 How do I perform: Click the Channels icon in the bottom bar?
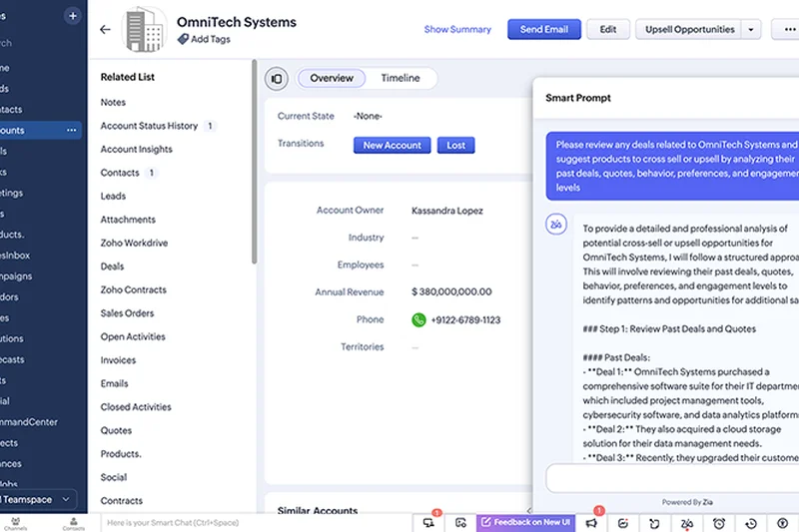pyautogui.click(x=16, y=523)
